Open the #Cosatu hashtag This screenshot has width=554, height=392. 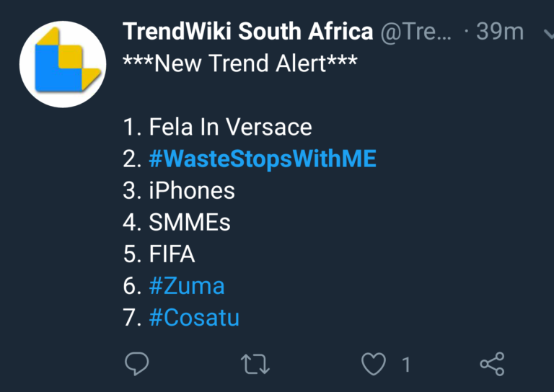tap(194, 318)
